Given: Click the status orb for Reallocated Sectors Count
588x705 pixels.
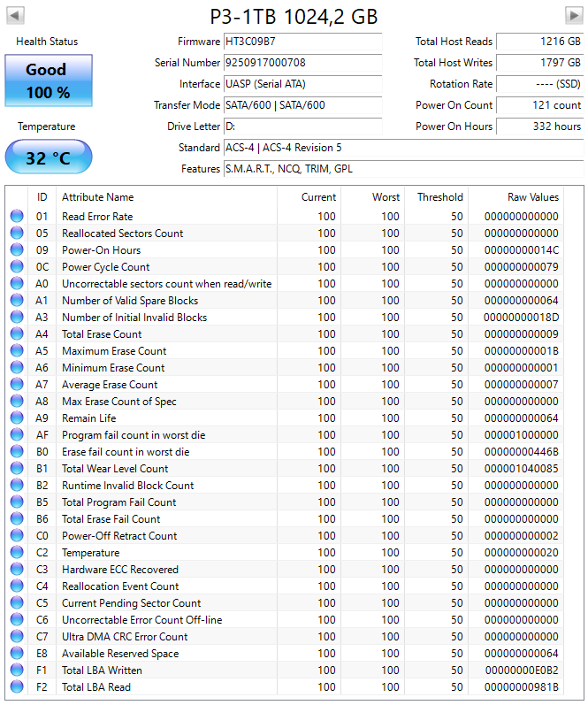Looking at the screenshot, I should click(17, 233).
